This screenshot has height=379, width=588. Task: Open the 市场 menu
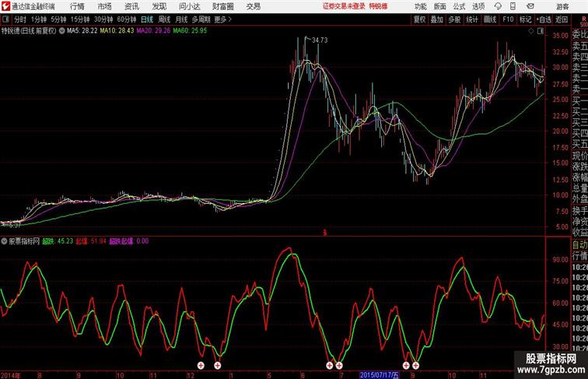105,6
